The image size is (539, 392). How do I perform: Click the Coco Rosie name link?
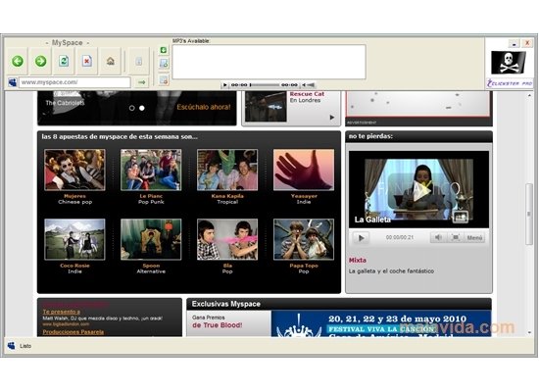[74, 266]
